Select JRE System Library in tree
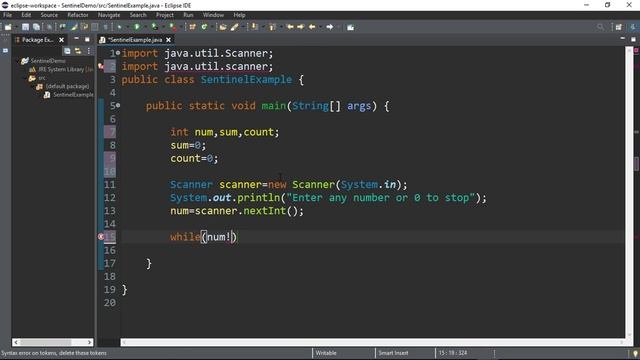Viewport: 640px width, 360px height. pos(61,69)
